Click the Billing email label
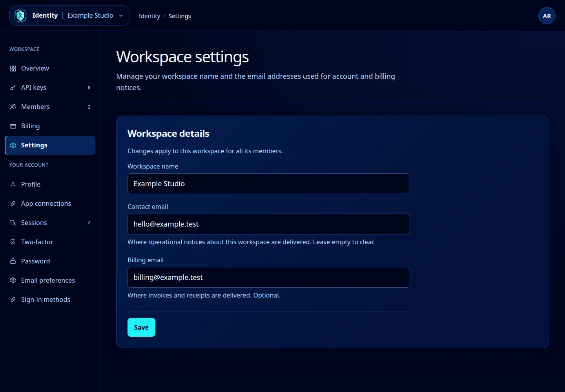 (146, 260)
